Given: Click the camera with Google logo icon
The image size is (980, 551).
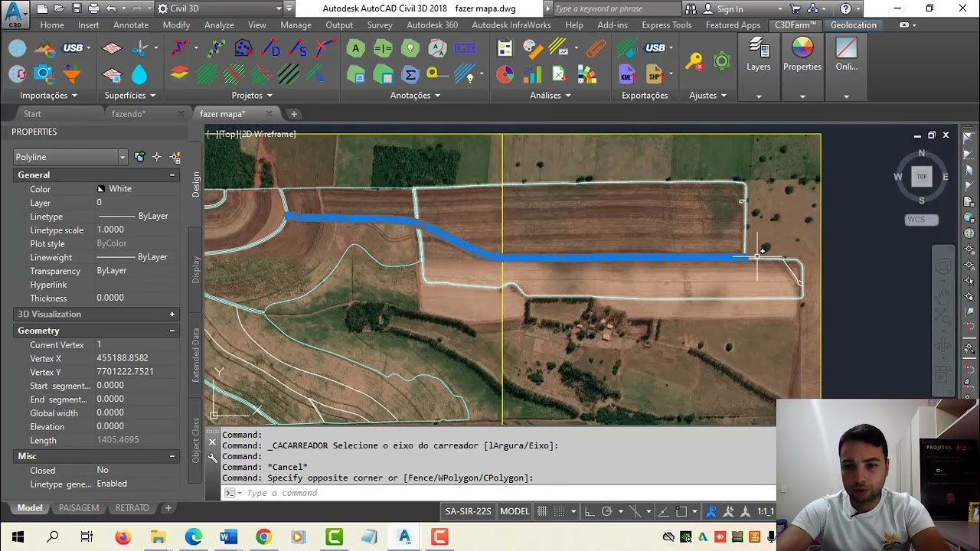Looking at the screenshot, I should click(44, 74).
